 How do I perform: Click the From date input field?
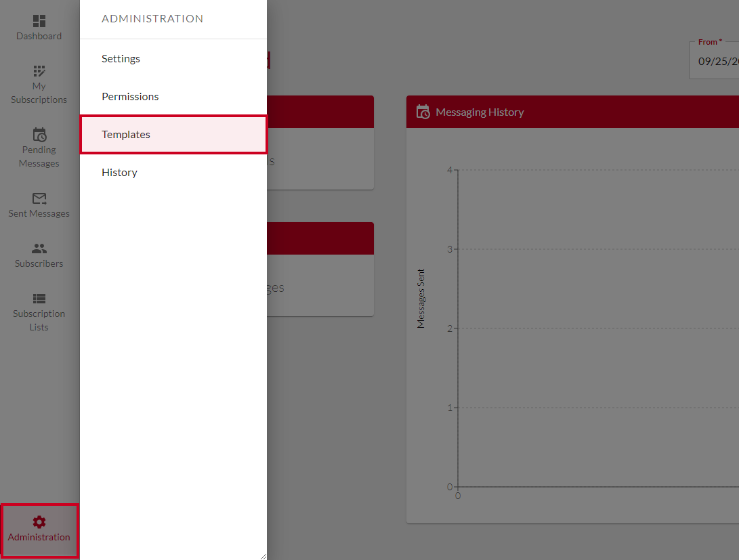coord(714,61)
